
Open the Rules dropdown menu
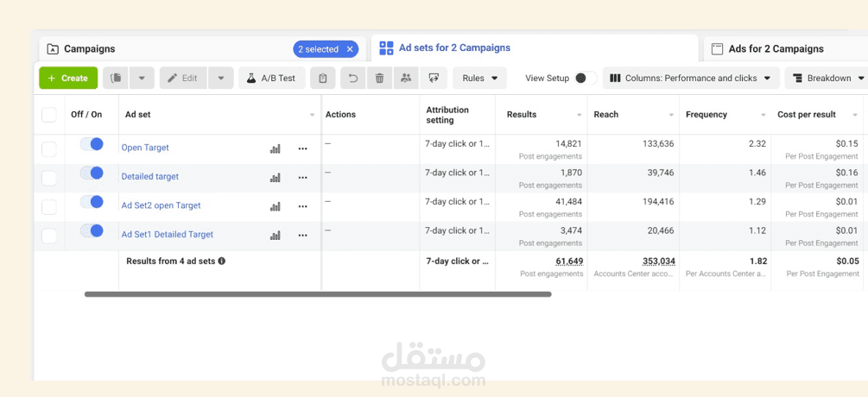[x=480, y=78]
